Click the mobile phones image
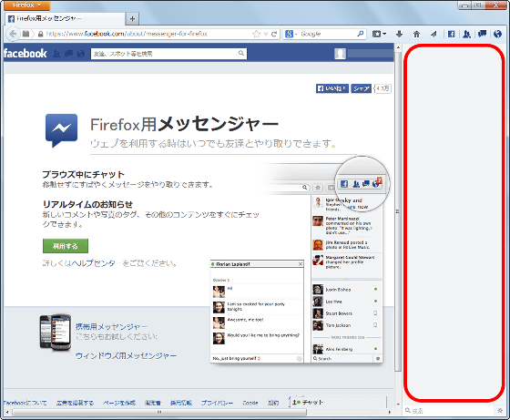 (56, 333)
